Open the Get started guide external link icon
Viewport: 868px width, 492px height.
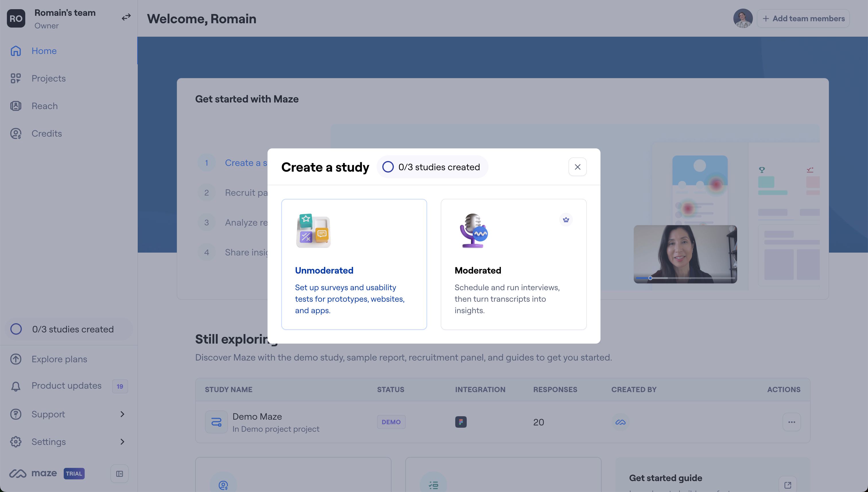click(x=788, y=485)
